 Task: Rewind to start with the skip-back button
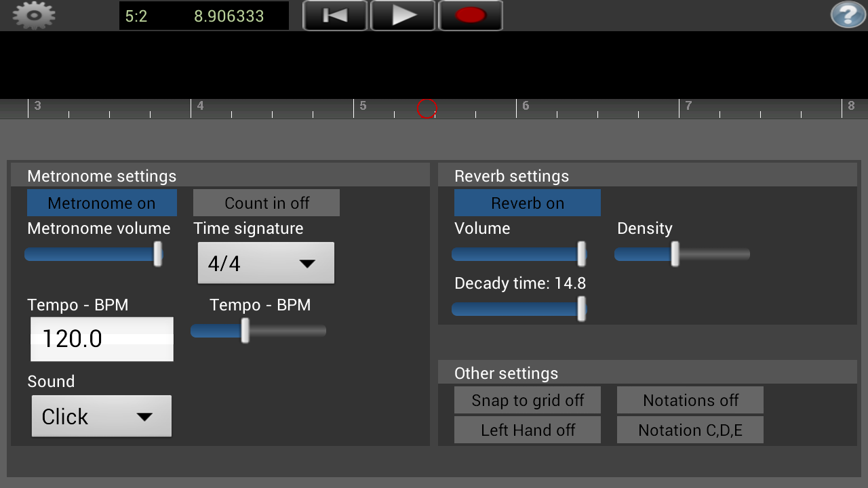click(x=335, y=16)
